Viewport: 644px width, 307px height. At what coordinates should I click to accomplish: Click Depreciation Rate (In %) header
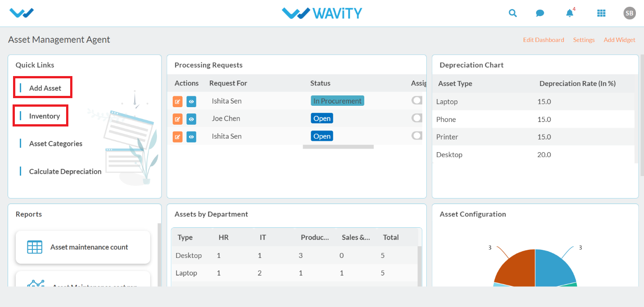[x=577, y=84]
